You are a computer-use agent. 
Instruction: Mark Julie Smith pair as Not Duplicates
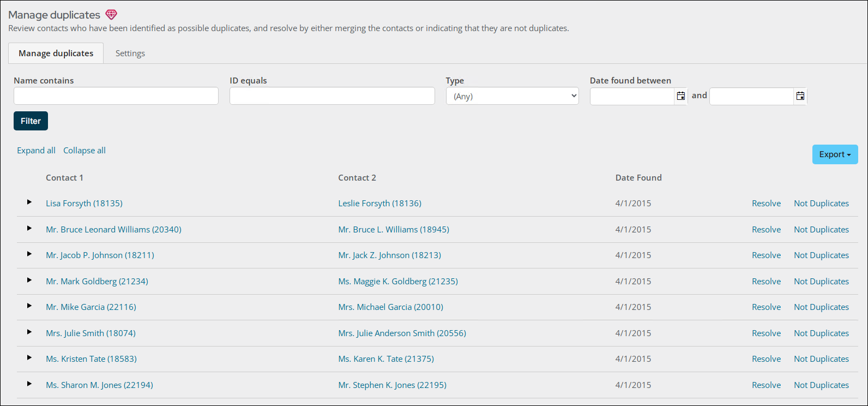point(821,333)
